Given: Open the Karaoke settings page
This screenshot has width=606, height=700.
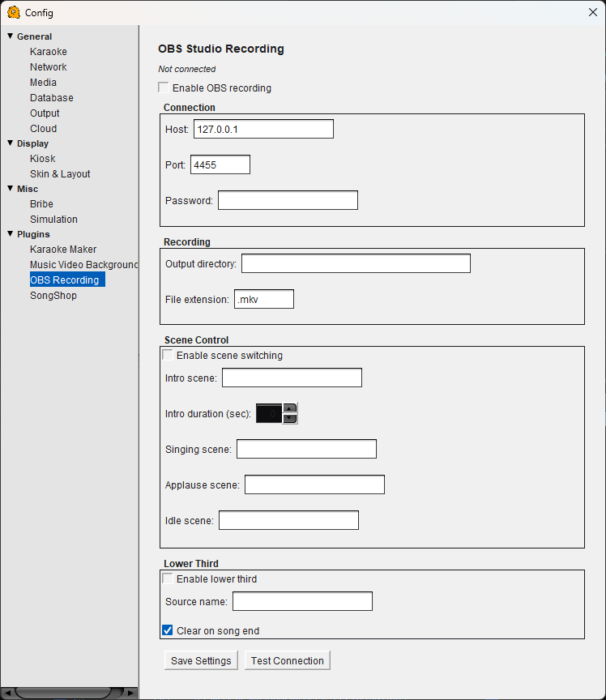Looking at the screenshot, I should coord(49,52).
